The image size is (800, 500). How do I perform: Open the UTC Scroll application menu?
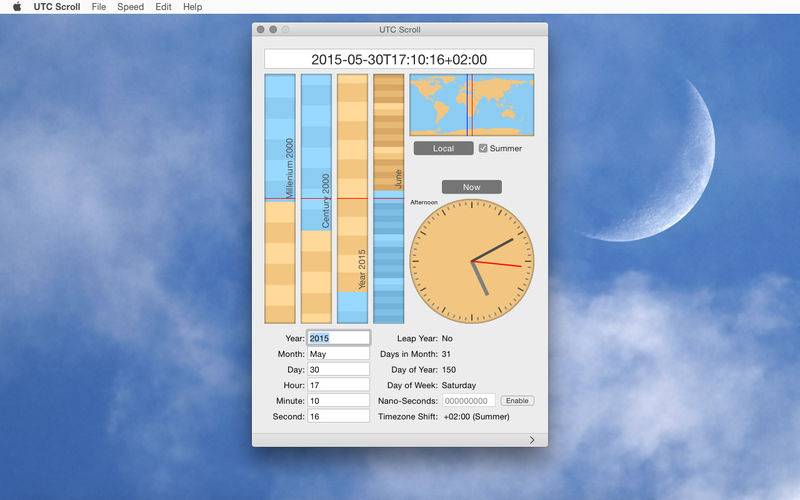click(x=57, y=7)
